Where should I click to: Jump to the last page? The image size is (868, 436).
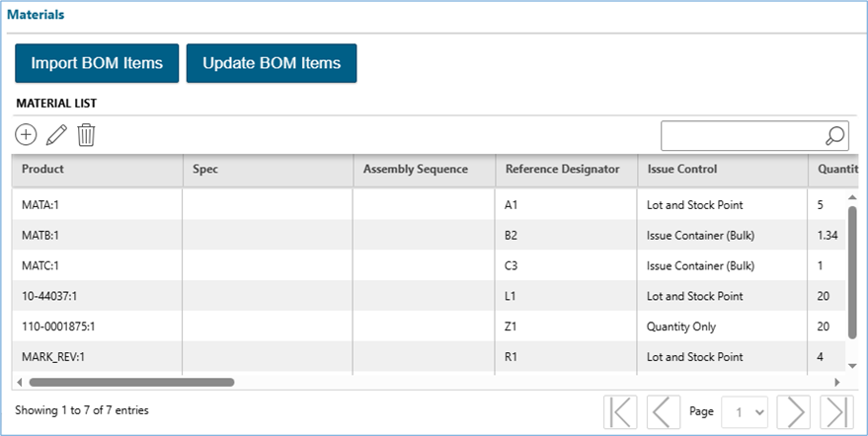click(x=836, y=411)
